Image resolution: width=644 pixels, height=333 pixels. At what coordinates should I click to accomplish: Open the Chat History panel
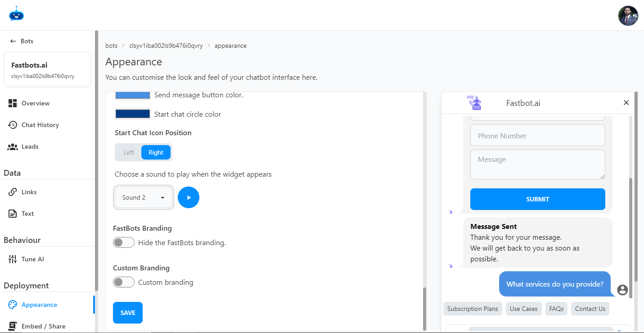pyautogui.click(x=40, y=125)
